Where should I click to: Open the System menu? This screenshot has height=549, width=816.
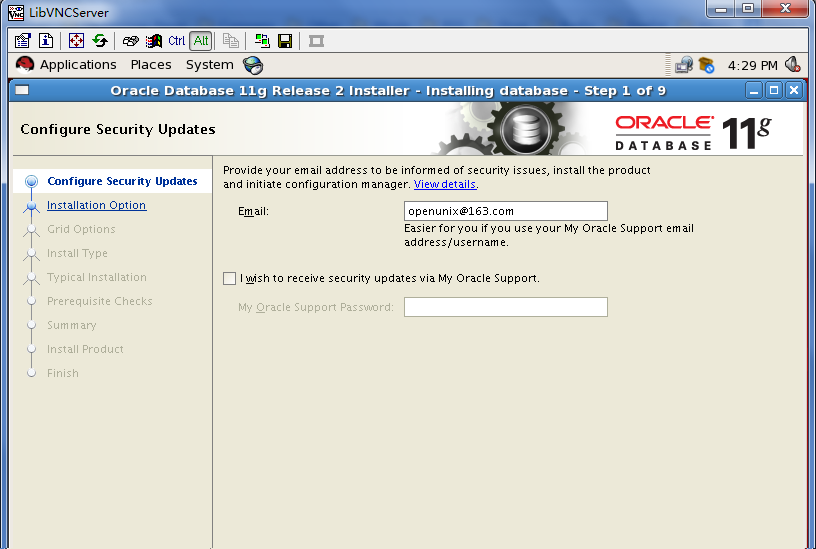210,65
